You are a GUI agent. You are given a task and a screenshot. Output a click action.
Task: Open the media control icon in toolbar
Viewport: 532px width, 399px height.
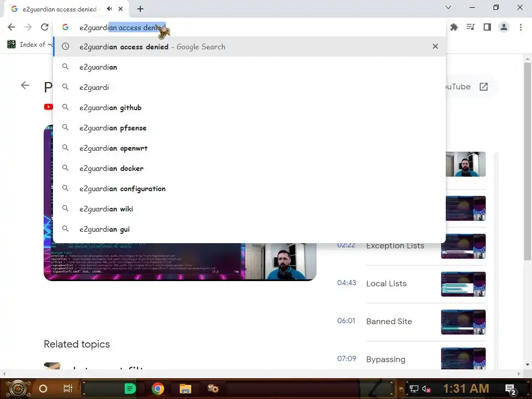(471, 27)
